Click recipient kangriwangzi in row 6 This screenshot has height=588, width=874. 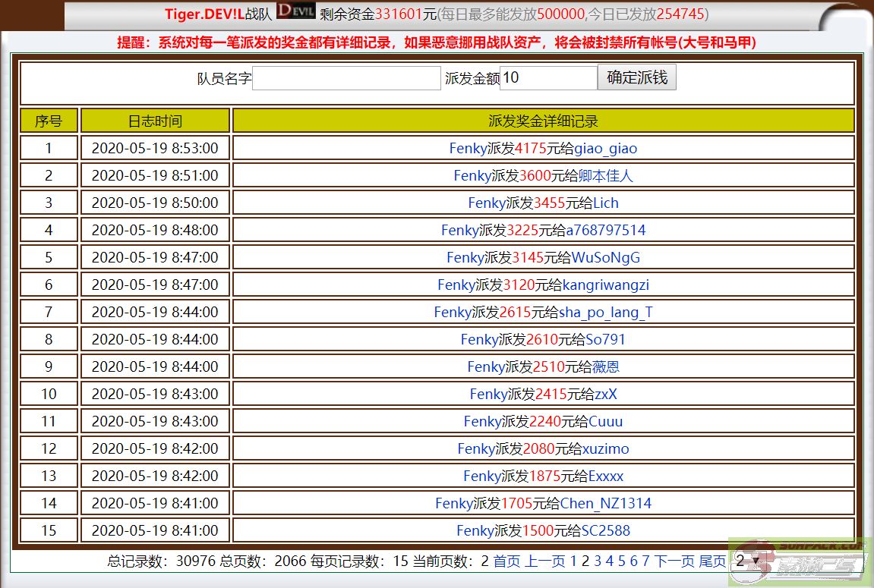[606, 285]
